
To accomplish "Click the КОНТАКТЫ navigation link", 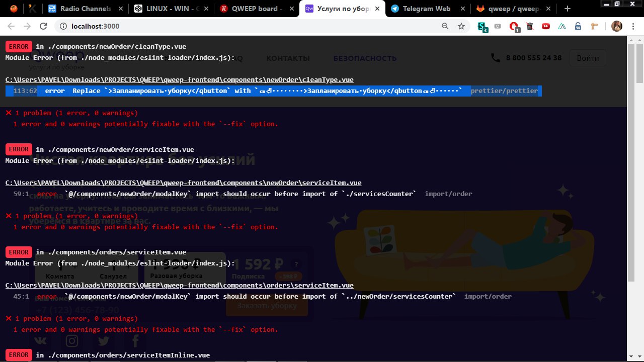I will tap(288, 58).
